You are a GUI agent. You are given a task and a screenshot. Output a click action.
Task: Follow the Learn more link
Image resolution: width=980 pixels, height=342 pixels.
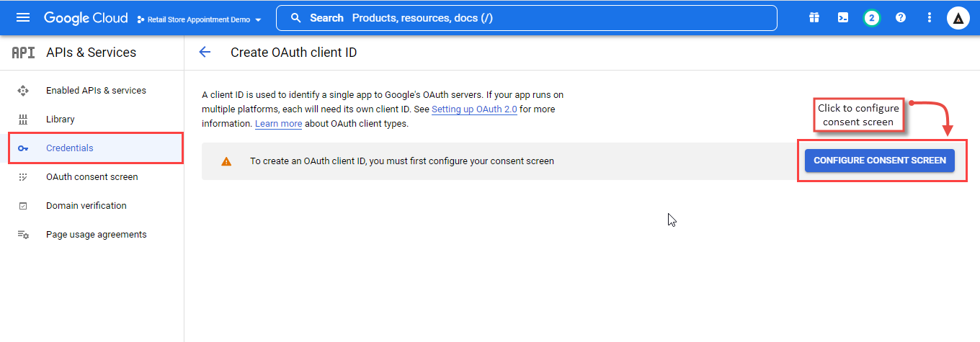pyautogui.click(x=278, y=124)
